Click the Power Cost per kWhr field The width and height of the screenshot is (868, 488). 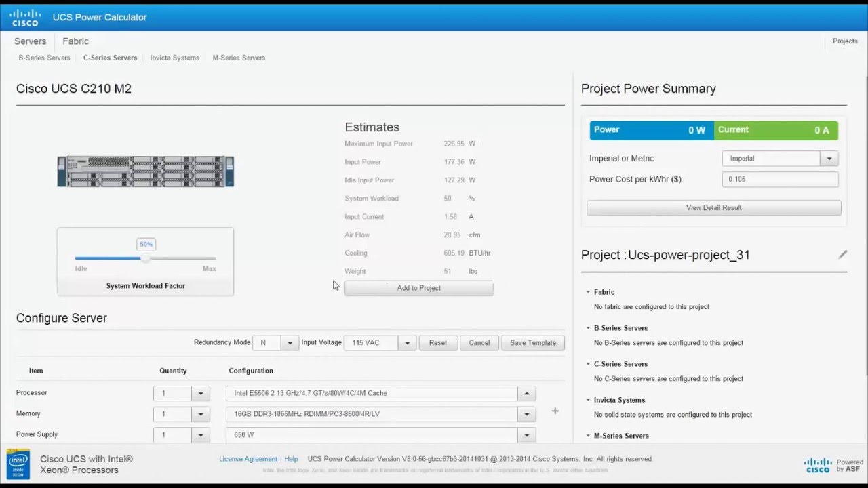pos(781,179)
